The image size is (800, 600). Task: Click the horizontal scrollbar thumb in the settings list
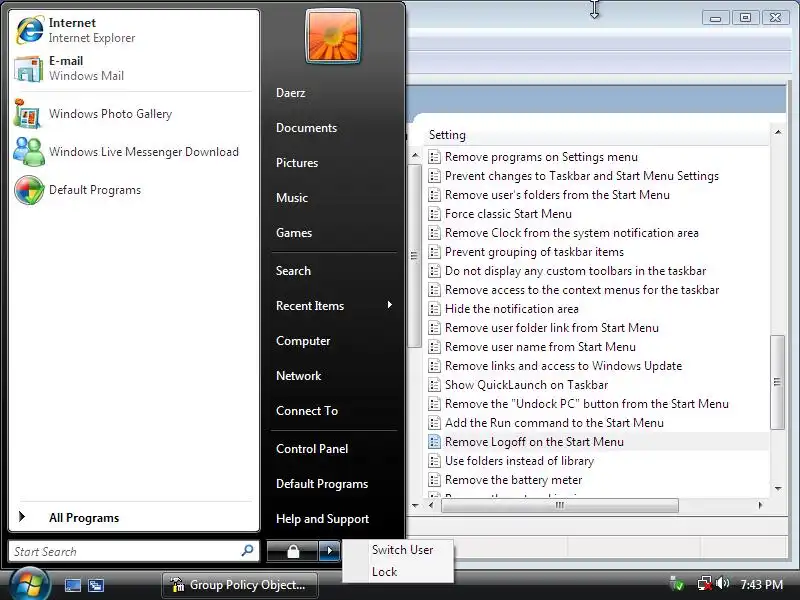pos(560,505)
